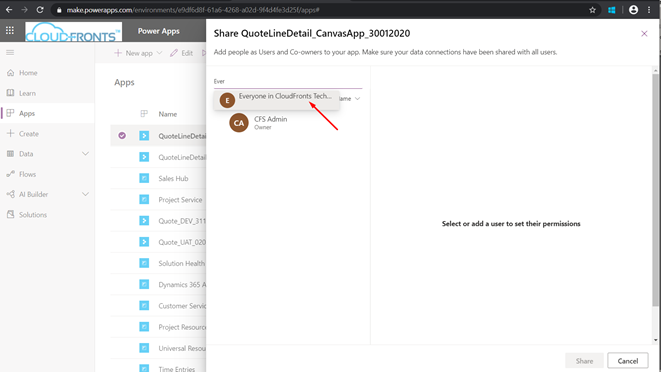Screen dimensions: 661x372
Task: Collapse the left navigation hamburger menu
Action: [10, 52]
